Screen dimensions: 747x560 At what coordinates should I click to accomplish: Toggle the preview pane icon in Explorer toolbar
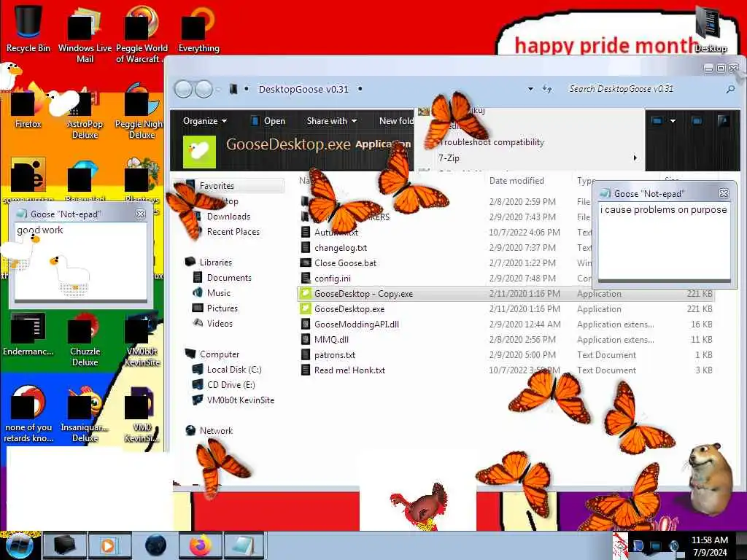(697, 121)
